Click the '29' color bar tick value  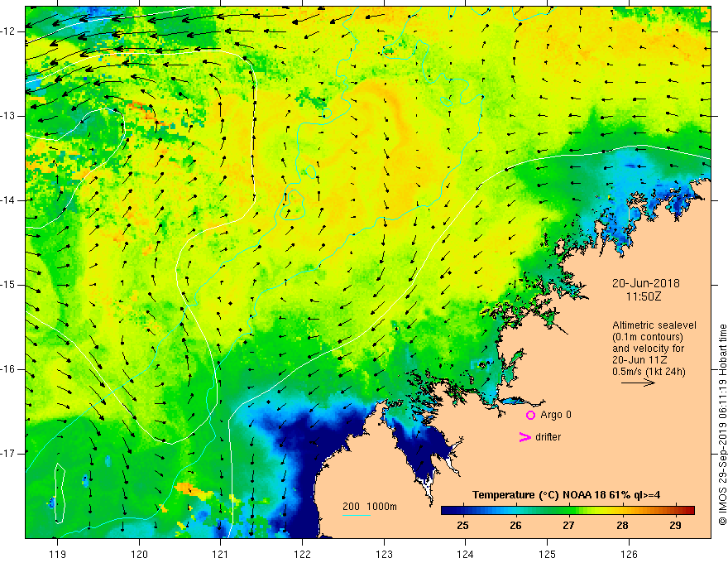[x=676, y=526]
